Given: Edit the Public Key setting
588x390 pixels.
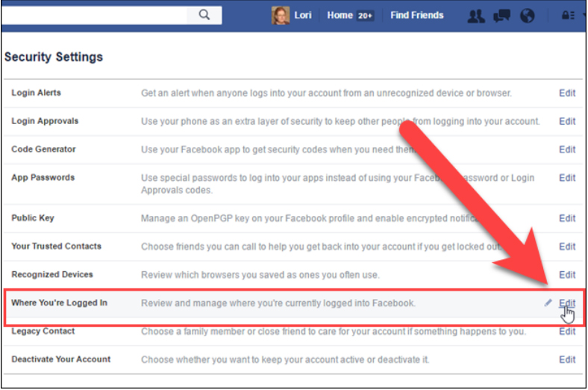Looking at the screenshot, I should point(567,218).
